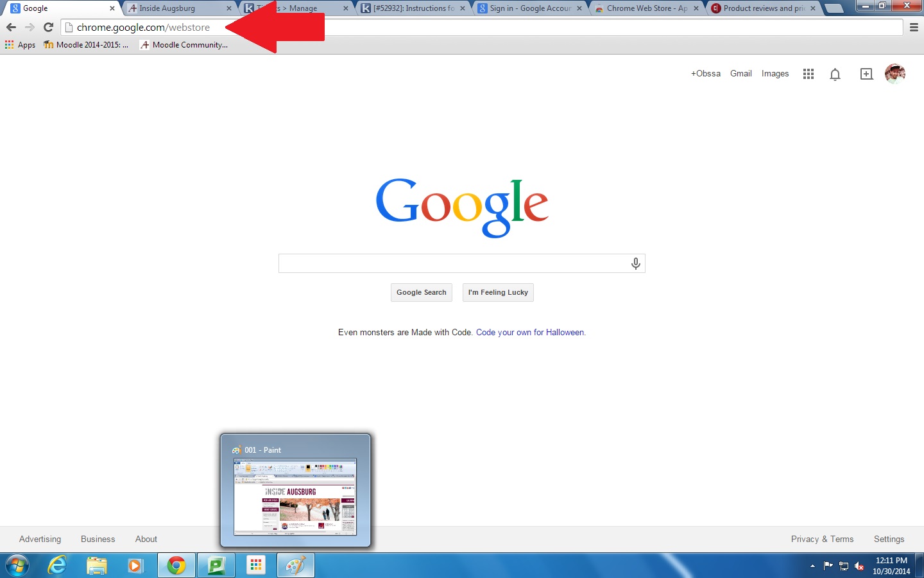
Task: Switch to the Chrome Web Store tab
Action: [646, 8]
